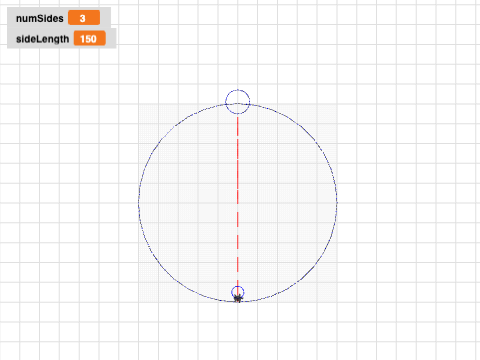Image resolution: width=480 pixels, height=360 pixels.
Task: Click inside the large circle left of the red line
Action: coord(188,203)
